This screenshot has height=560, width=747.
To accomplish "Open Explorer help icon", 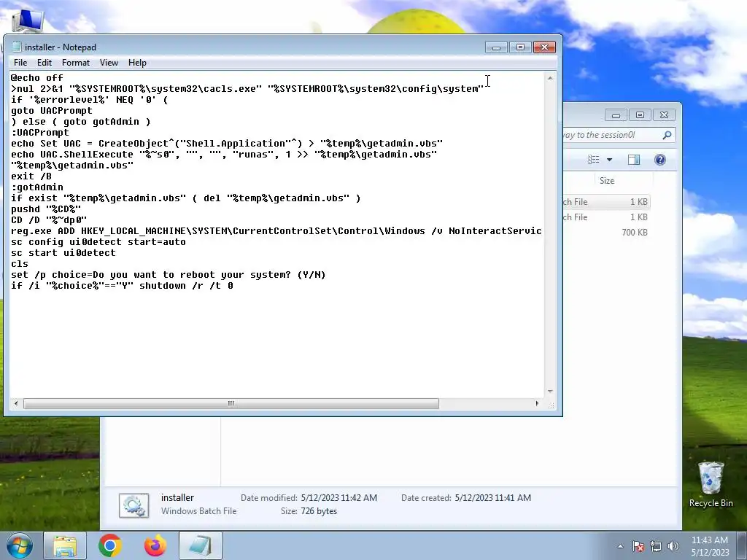I will tap(659, 160).
